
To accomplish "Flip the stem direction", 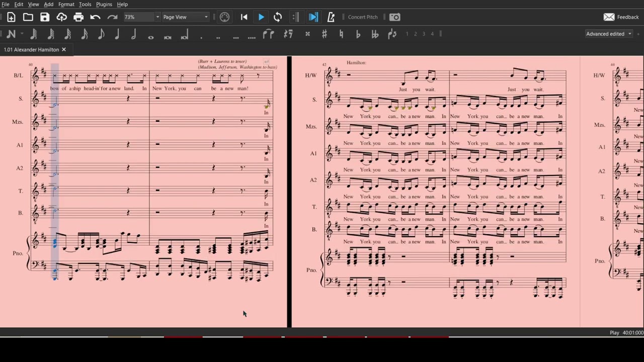I will click(392, 34).
